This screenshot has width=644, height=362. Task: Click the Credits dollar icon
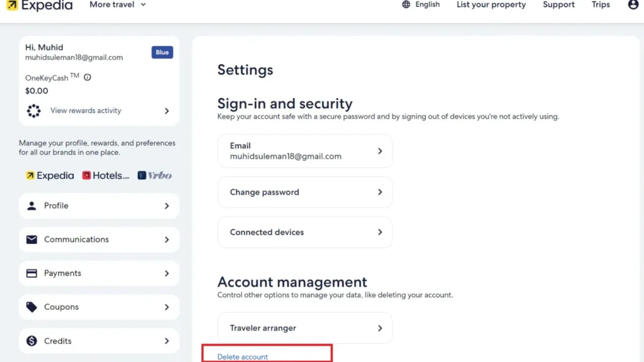click(x=31, y=341)
